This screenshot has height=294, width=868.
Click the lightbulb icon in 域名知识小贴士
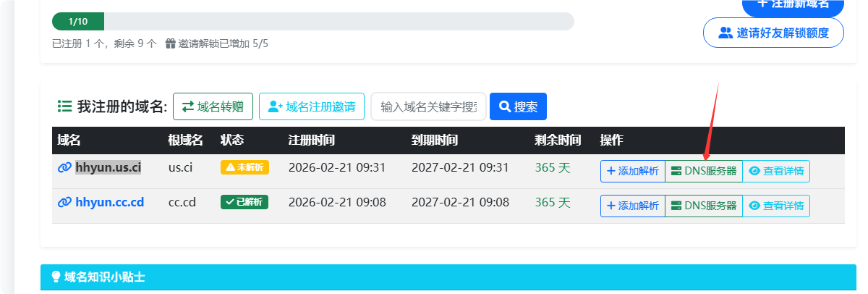tap(56, 277)
